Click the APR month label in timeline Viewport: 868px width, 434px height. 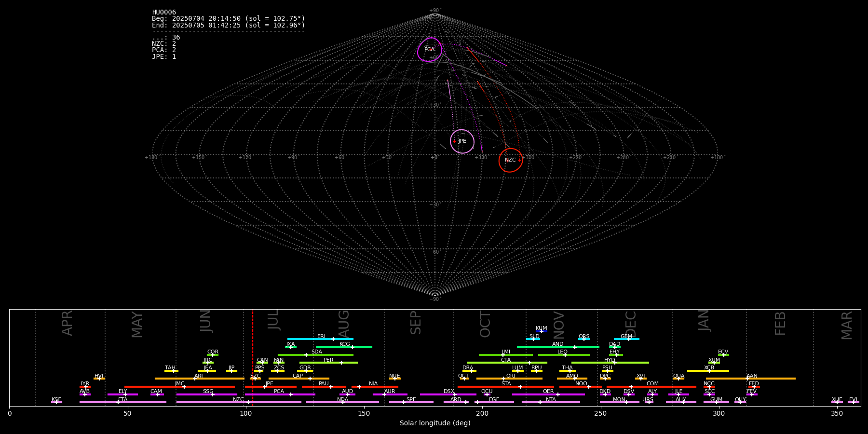[x=67, y=323]
